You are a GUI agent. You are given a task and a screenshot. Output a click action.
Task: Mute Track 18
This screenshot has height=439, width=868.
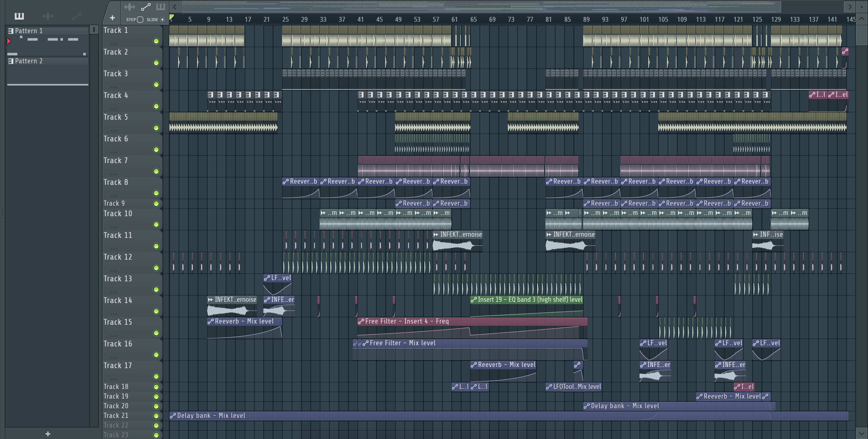pyautogui.click(x=156, y=387)
